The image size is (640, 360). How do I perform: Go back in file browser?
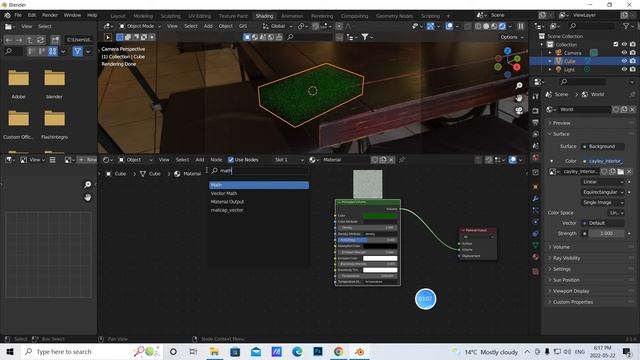(x=9, y=40)
